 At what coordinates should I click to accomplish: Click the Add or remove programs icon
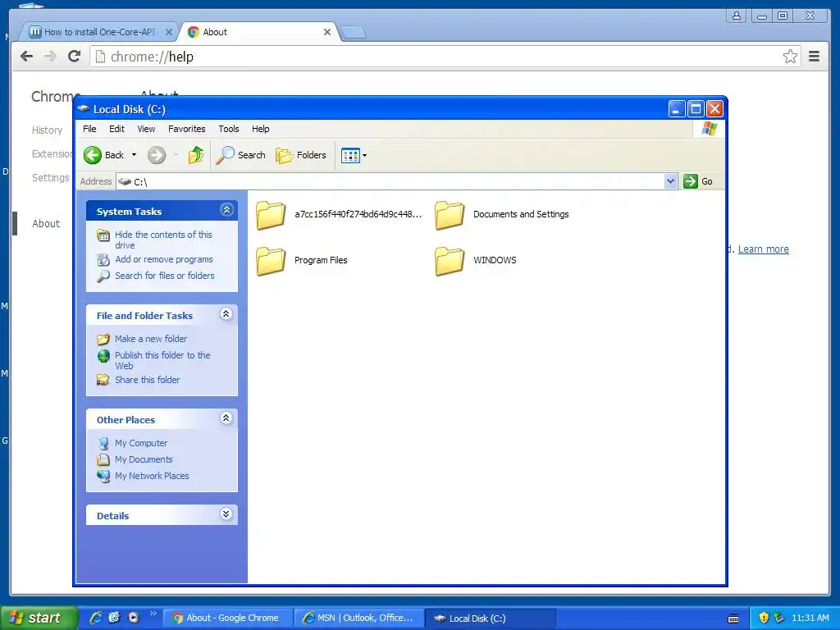pyautogui.click(x=103, y=260)
